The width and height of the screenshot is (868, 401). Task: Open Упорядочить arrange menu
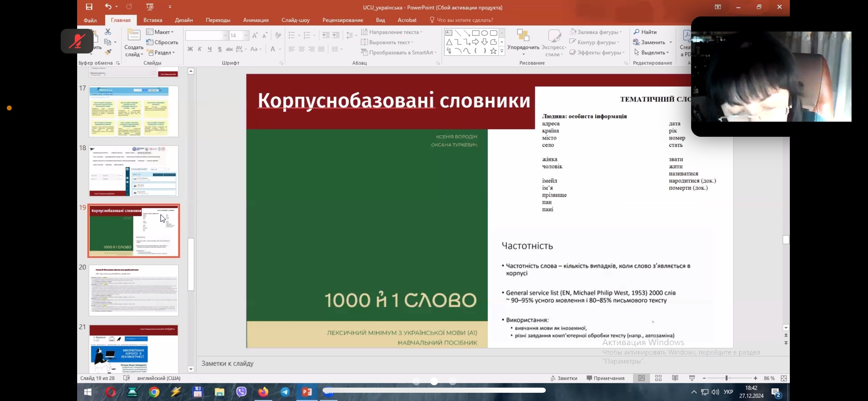(523, 42)
